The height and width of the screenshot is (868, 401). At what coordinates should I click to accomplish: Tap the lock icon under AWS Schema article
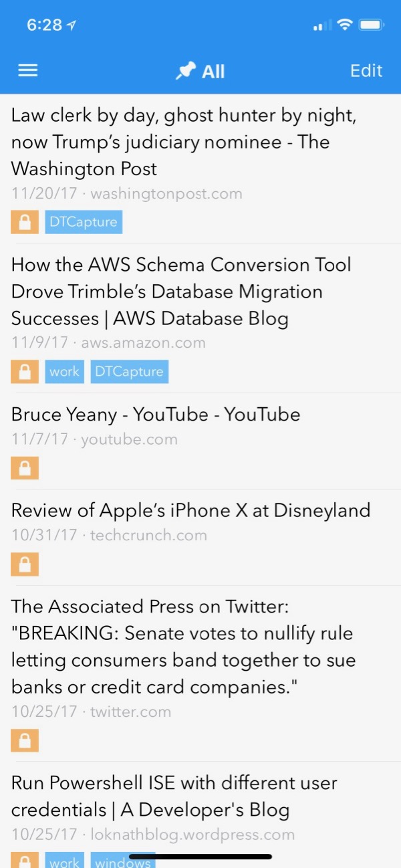tap(25, 372)
